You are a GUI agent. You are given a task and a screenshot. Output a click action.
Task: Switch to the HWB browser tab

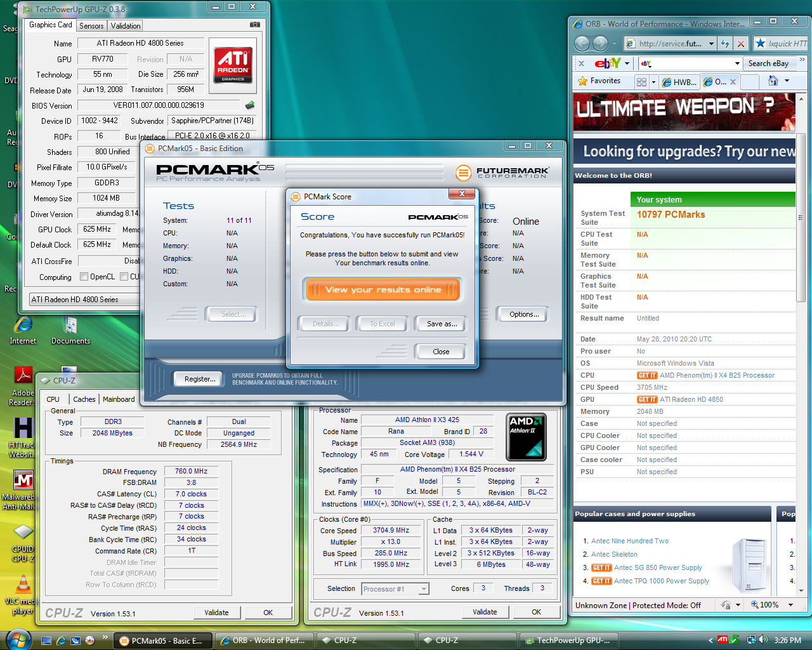tap(679, 82)
